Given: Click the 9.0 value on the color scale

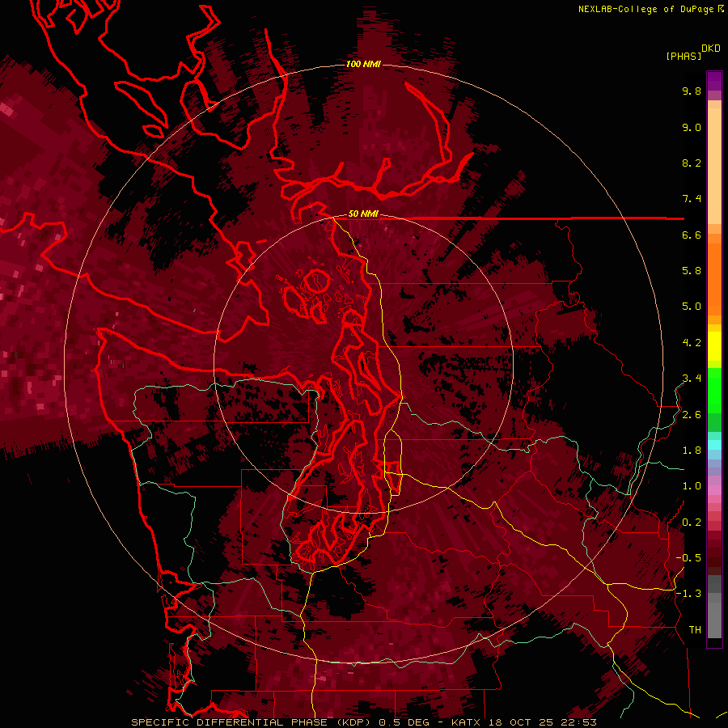Looking at the screenshot, I should [x=692, y=127].
